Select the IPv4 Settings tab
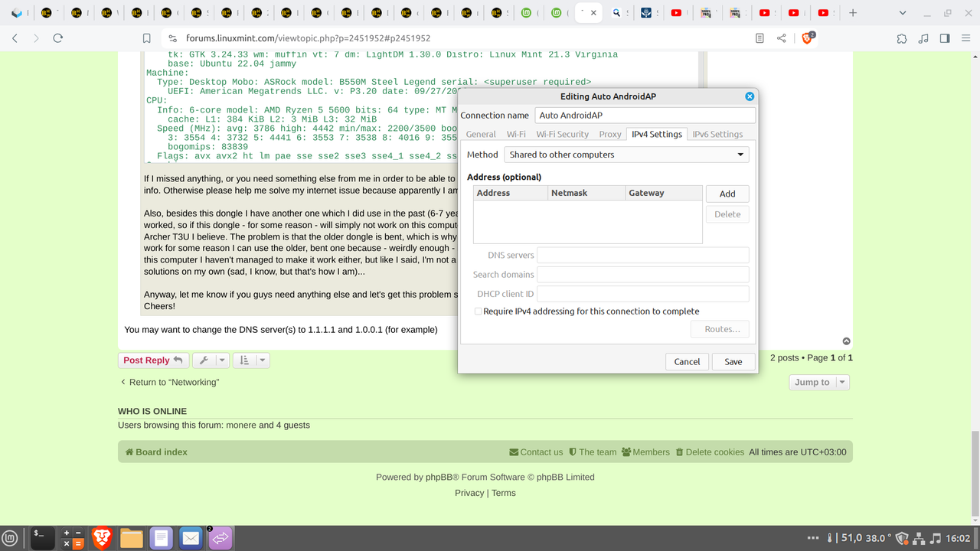 (x=656, y=134)
